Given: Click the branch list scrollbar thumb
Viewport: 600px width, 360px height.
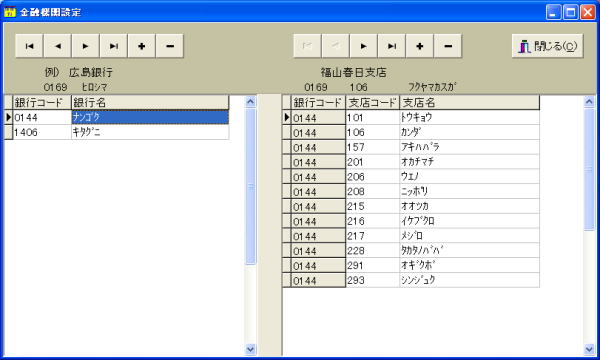Looking at the screenshot, I should pos(589,169).
